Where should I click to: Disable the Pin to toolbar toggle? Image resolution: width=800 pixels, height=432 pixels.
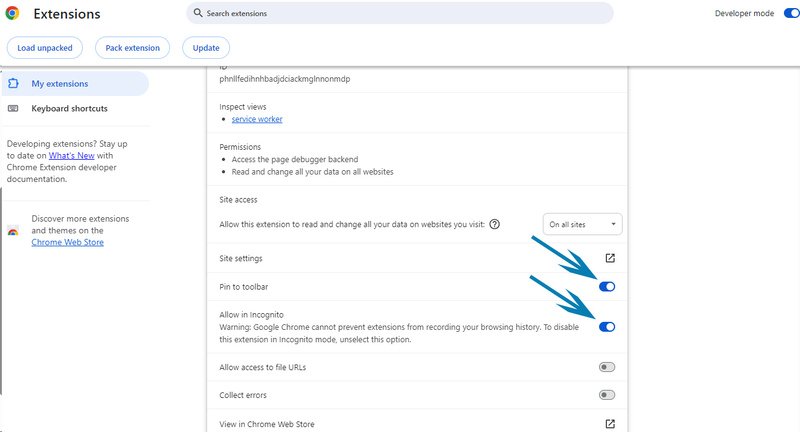tap(606, 287)
